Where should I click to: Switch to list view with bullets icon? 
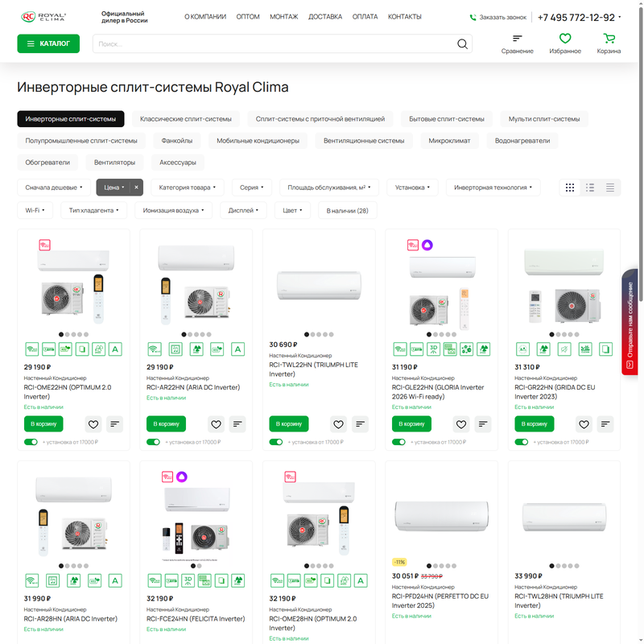click(x=590, y=188)
